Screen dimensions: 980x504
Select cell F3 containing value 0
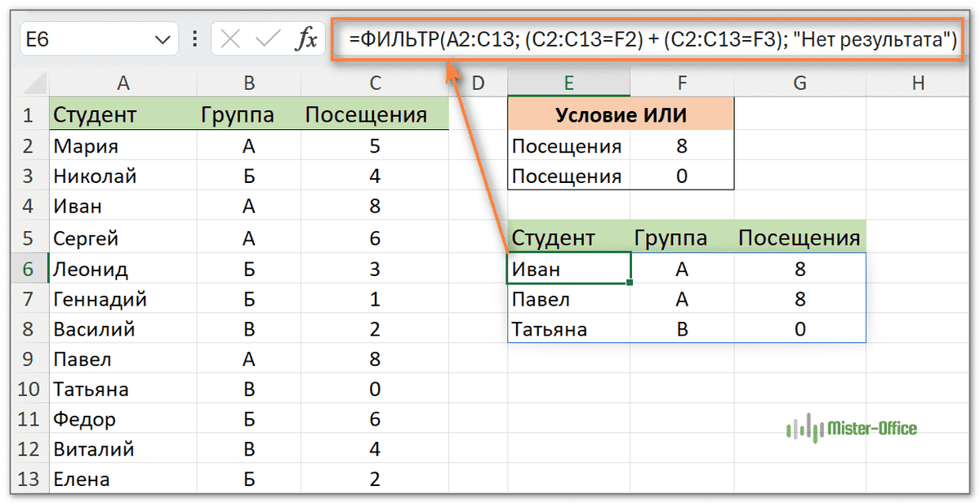(x=682, y=176)
